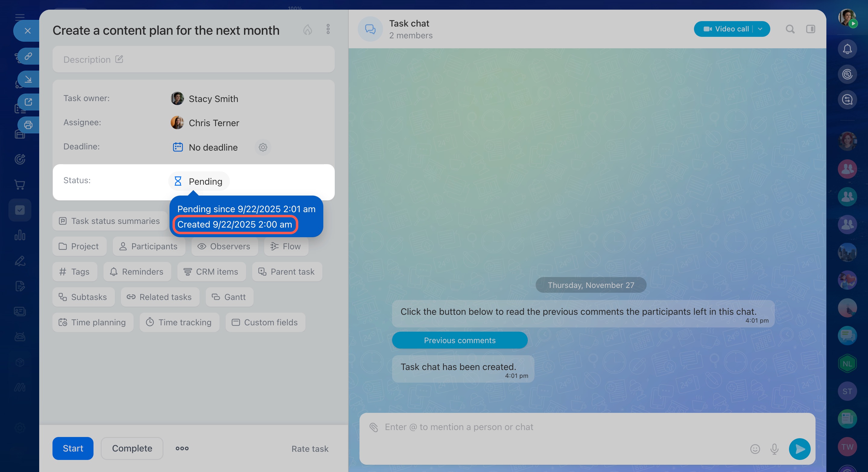
Task: Open the emoji picker
Action: click(755, 449)
